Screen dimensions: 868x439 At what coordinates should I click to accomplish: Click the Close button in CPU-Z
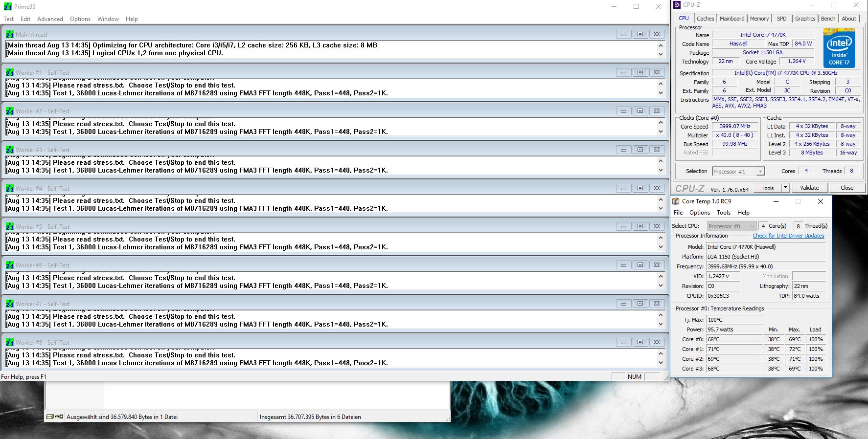click(847, 188)
